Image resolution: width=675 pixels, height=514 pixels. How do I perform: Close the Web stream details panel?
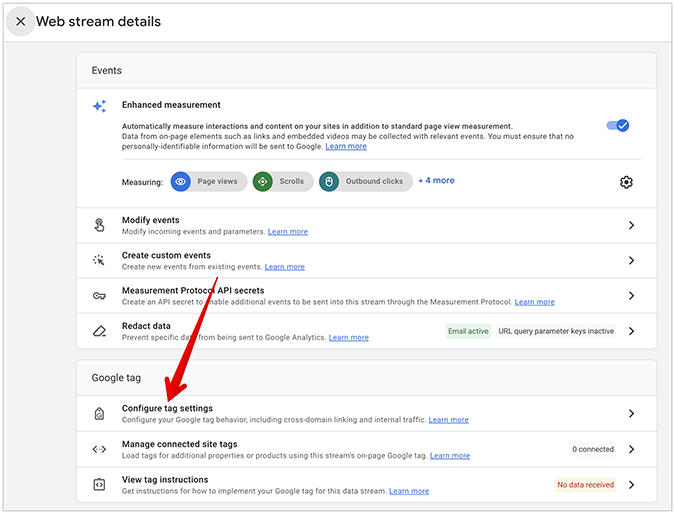coord(20,21)
